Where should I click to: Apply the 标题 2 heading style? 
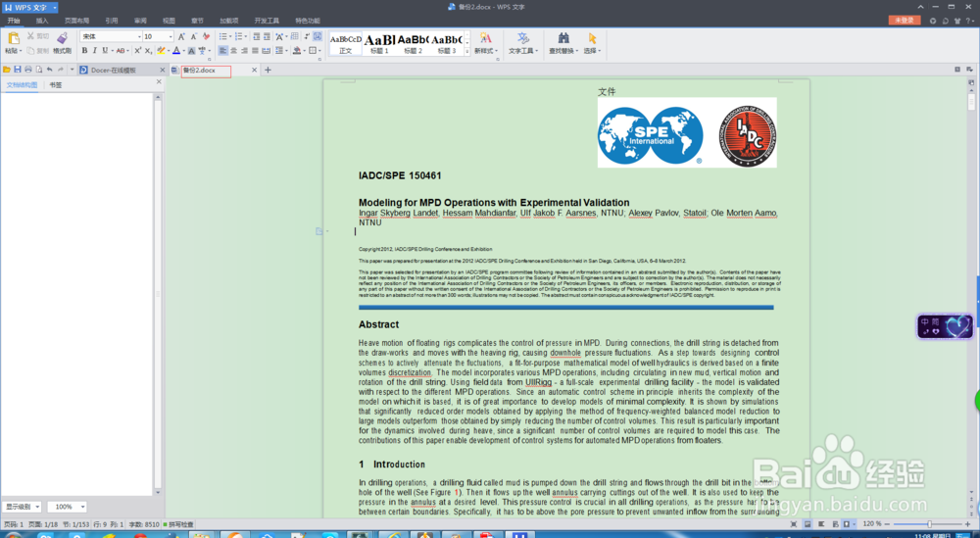414,43
